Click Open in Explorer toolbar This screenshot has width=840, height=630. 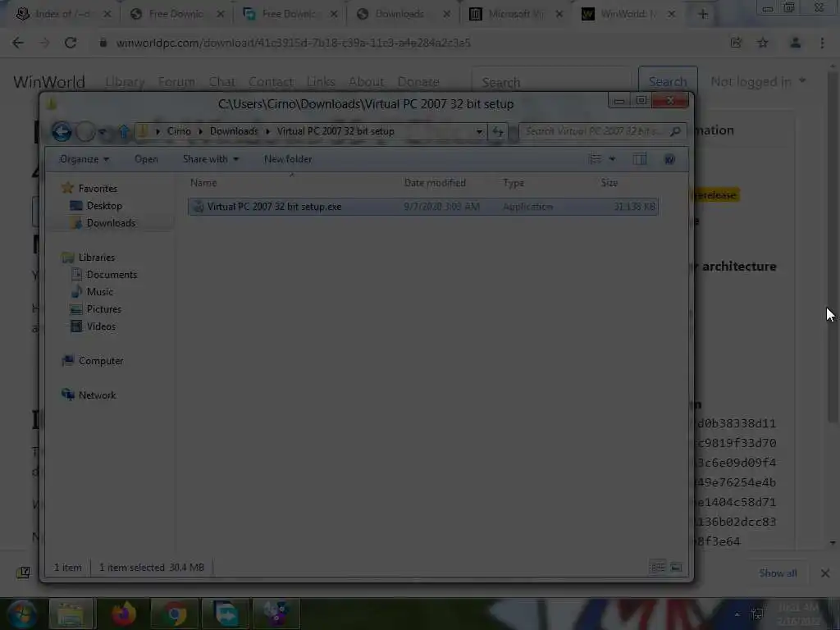tap(146, 159)
